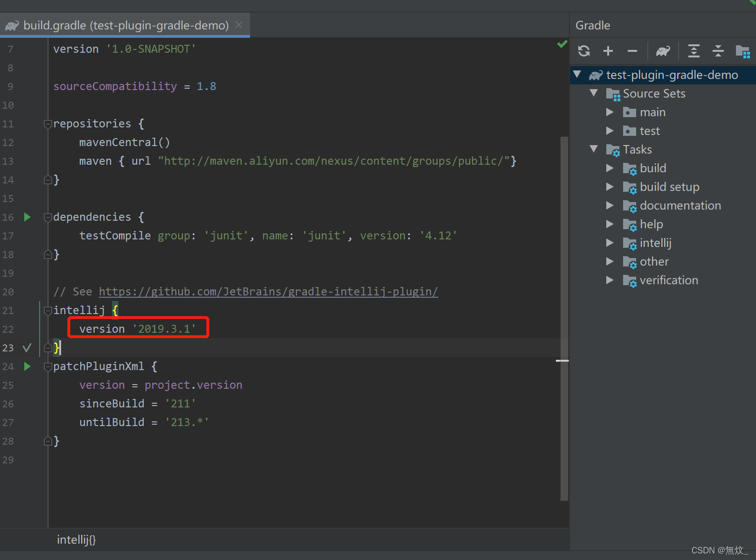Click the '1.0-SNAPSHOT' version string
The image size is (756, 560).
click(x=151, y=49)
